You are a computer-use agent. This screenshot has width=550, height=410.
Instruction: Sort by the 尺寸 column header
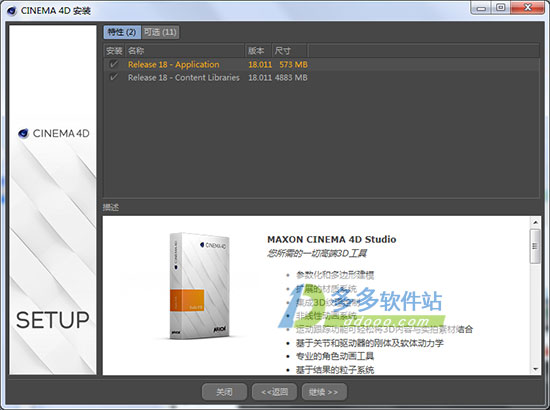click(x=290, y=51)
